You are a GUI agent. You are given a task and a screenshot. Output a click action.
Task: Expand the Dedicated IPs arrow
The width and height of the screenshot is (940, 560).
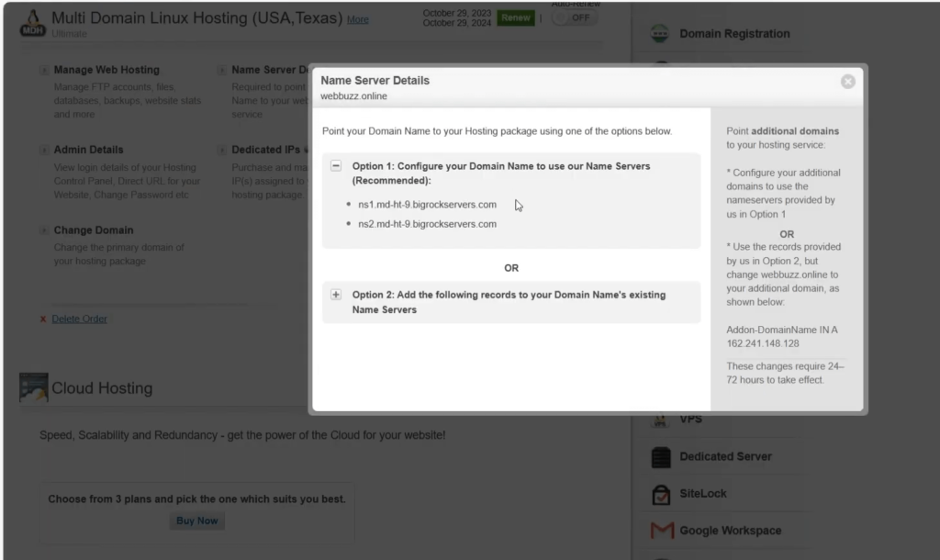click(x=222, y=150)
